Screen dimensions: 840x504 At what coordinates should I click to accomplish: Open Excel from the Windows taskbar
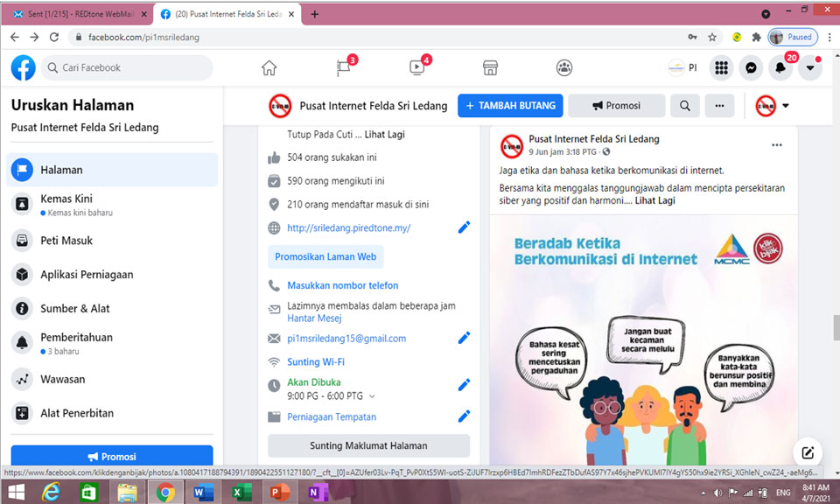(x=242, y=493)
